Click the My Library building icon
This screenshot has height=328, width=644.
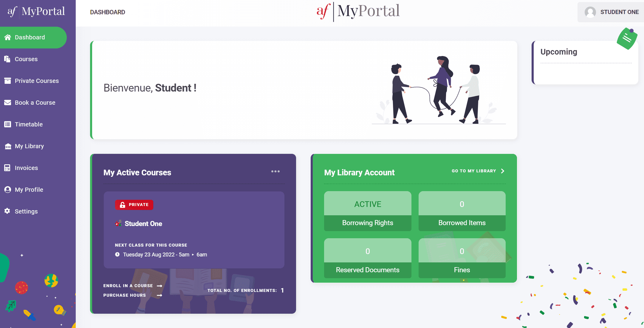point(8,146)
